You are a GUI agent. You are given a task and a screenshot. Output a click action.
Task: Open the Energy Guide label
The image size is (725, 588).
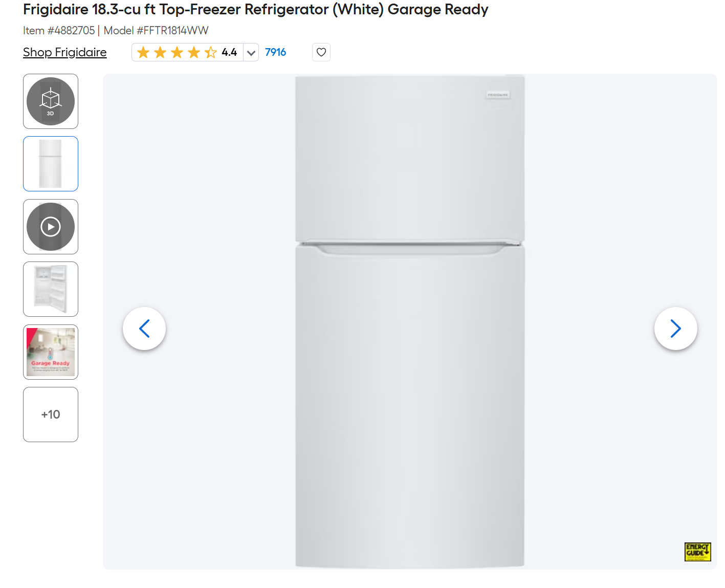(x=698, y=552)
